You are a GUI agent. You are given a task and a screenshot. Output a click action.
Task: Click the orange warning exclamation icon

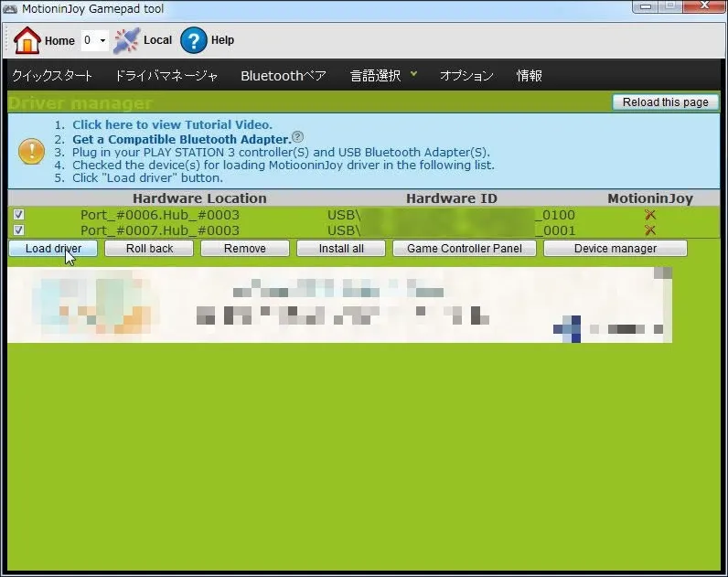pos(32,151)
